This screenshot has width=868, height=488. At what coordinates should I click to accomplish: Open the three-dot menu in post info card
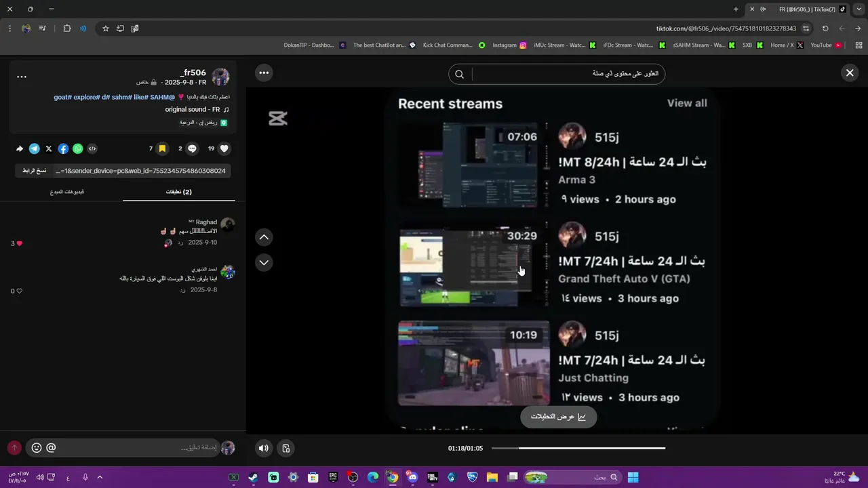pos(22,77)
